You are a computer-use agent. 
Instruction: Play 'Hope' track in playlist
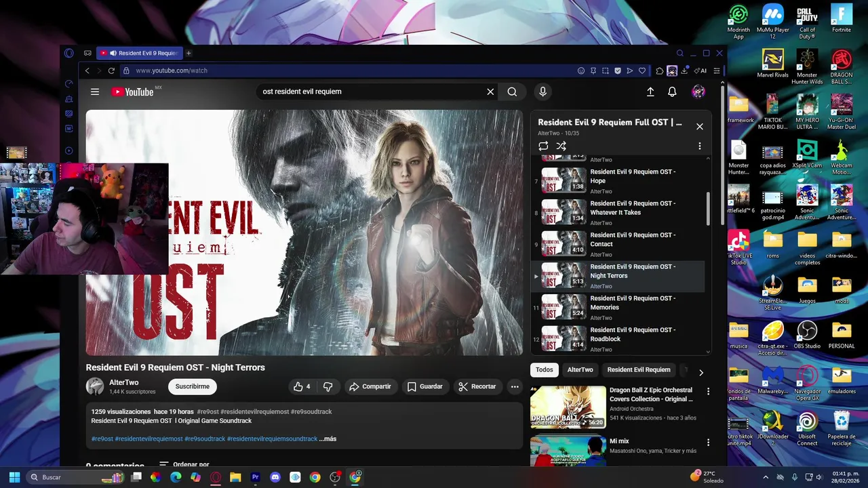[x=617, y=181]
